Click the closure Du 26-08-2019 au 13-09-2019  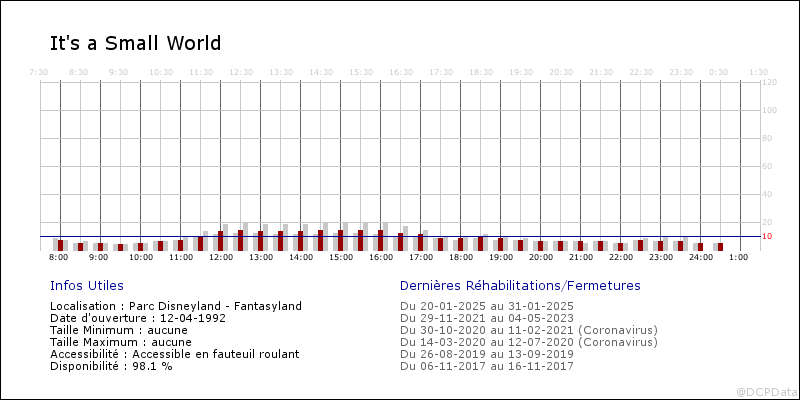[x=487, y=354]
